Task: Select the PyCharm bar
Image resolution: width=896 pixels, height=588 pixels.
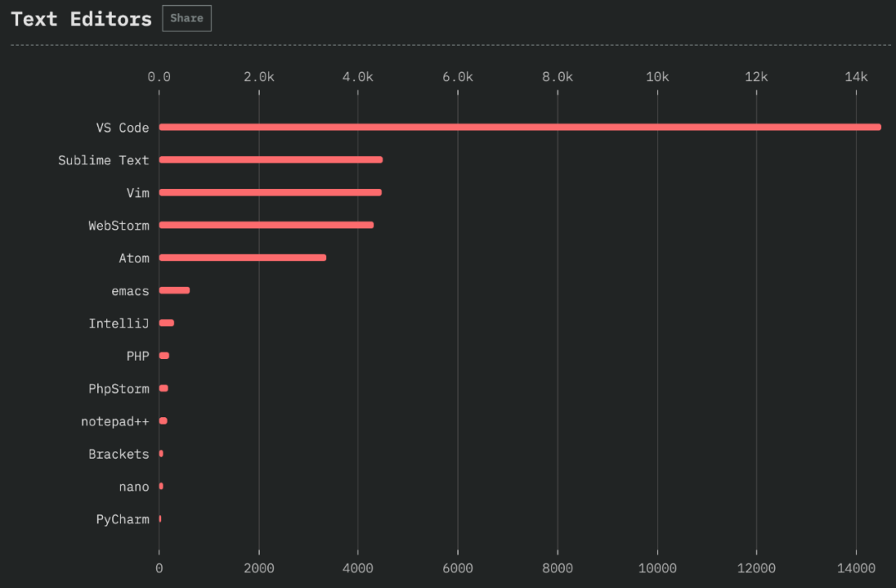Action: [x=160, y=519]
